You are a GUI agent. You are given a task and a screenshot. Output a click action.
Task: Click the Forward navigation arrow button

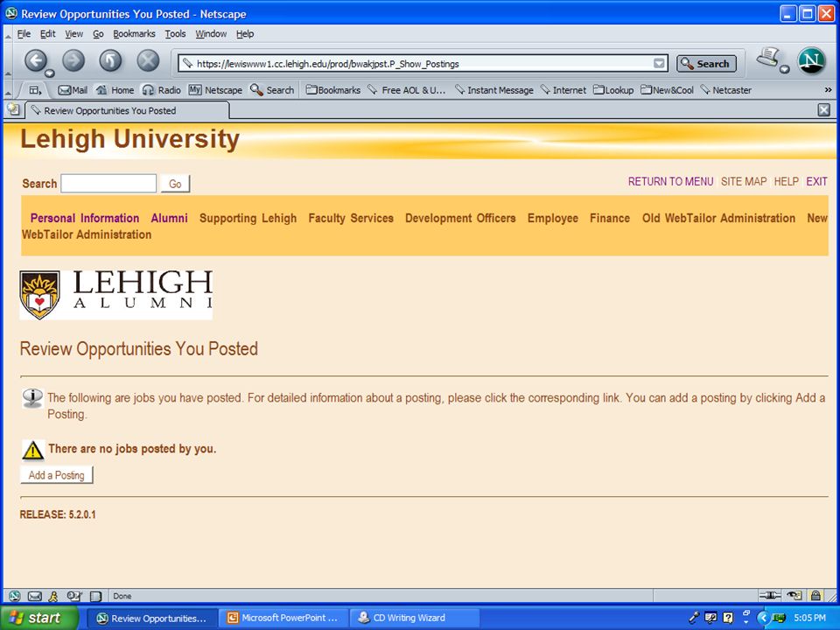73,60
